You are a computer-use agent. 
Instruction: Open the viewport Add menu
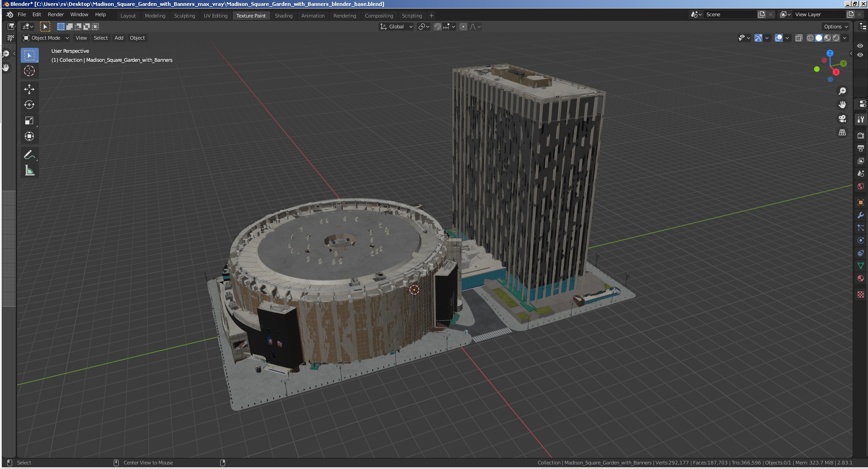119,38
